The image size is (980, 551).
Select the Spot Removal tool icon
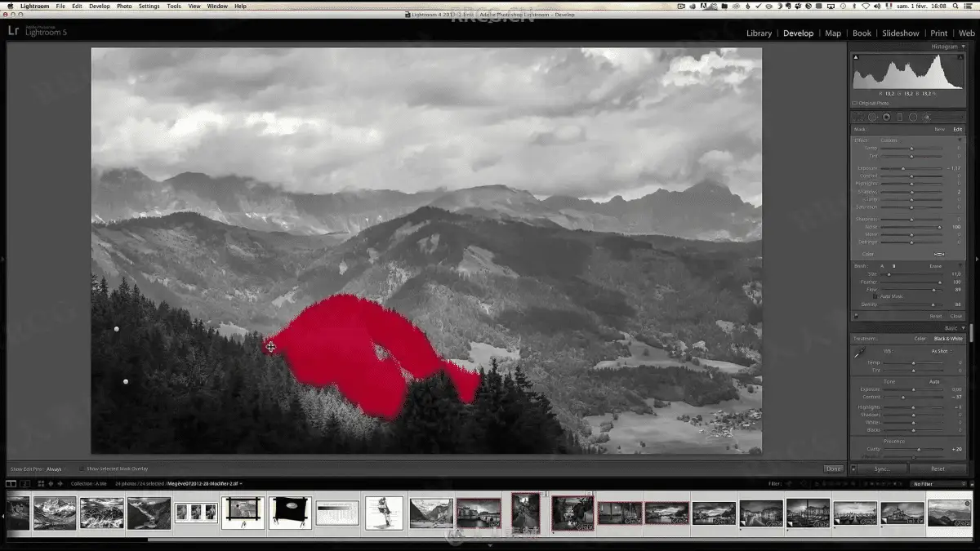[872, 118]
